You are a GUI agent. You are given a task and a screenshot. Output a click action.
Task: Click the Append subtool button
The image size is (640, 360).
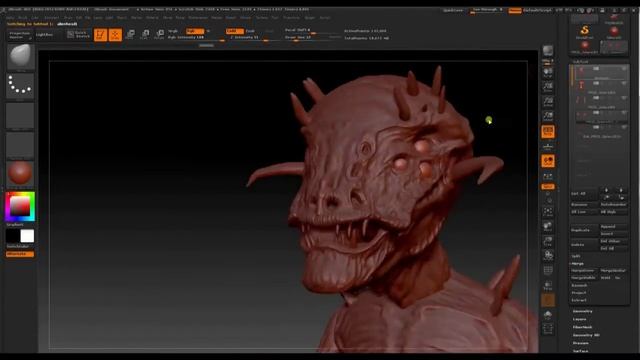[613, 227]
